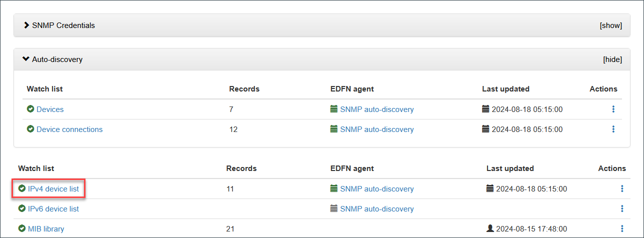Open actions menu for MIB library
Screen dimensions: 644x238
[x=622, y=229]
